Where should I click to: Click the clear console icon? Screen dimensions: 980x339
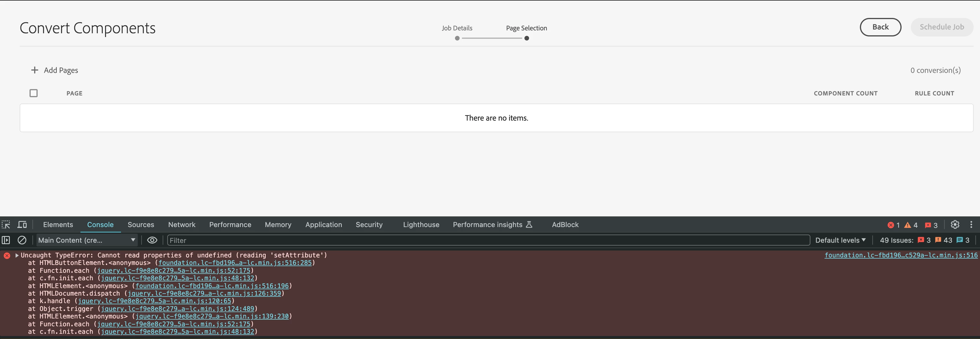(x=22, y=240)
